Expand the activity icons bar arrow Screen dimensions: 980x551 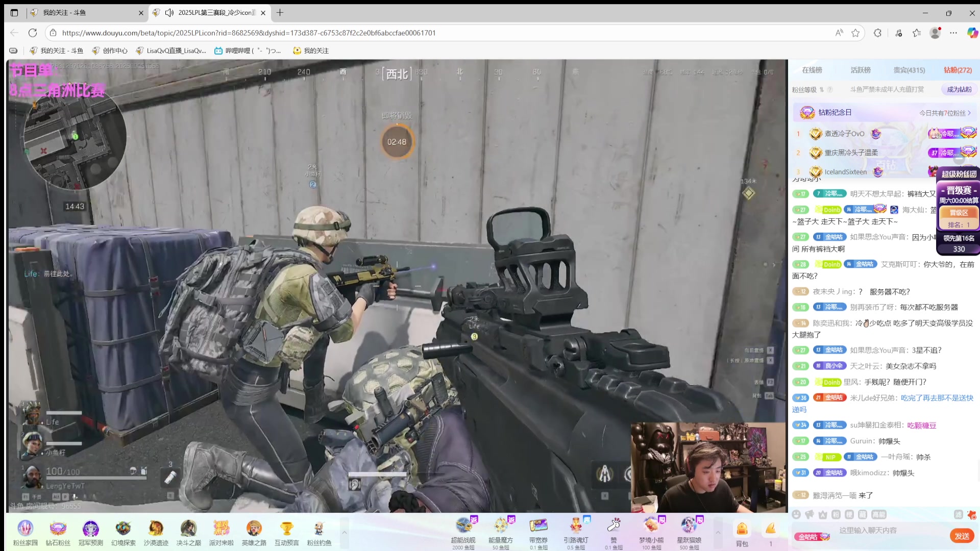coord(345,532)
